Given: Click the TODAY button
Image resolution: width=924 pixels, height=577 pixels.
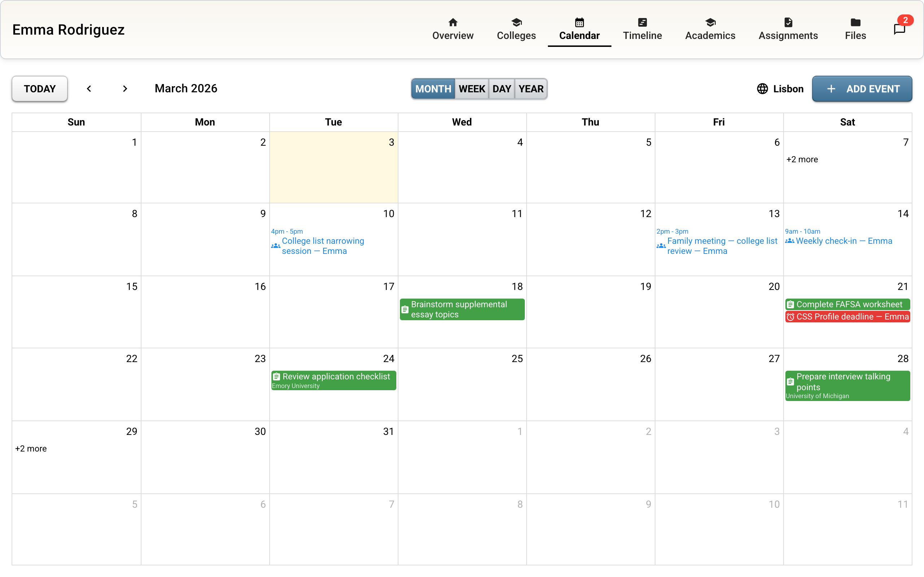Looking at the screenshot, I should [x=39, y=89].
